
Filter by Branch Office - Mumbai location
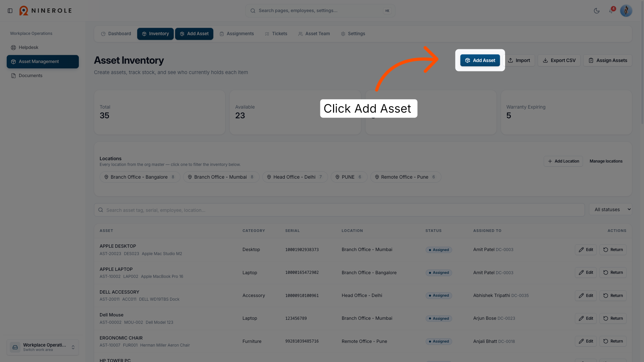click(221, 177)
